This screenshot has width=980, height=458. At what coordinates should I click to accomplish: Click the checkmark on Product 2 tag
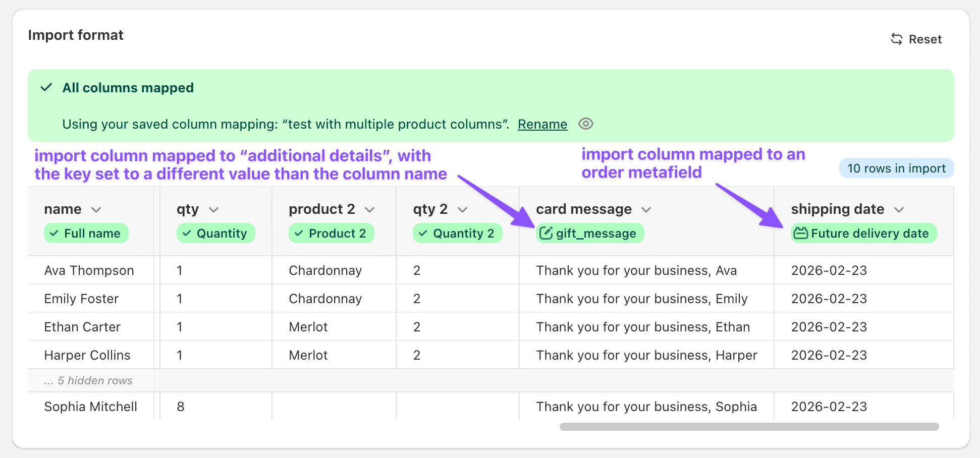(x=299, y=233)
